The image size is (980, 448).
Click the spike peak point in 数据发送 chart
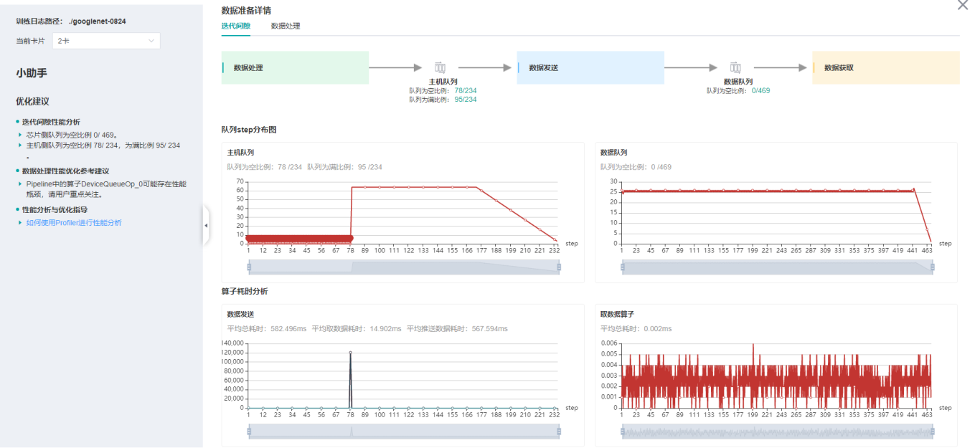[351, 353]
